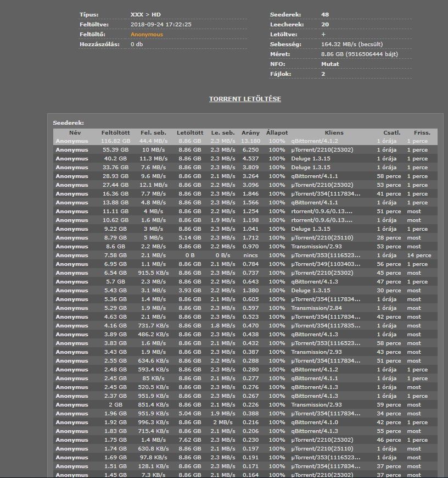Image resolution: width=448 pixels, height=478 pixels.
Task: Sort by the Fel. seb. column header
Action: coord(153,132)
